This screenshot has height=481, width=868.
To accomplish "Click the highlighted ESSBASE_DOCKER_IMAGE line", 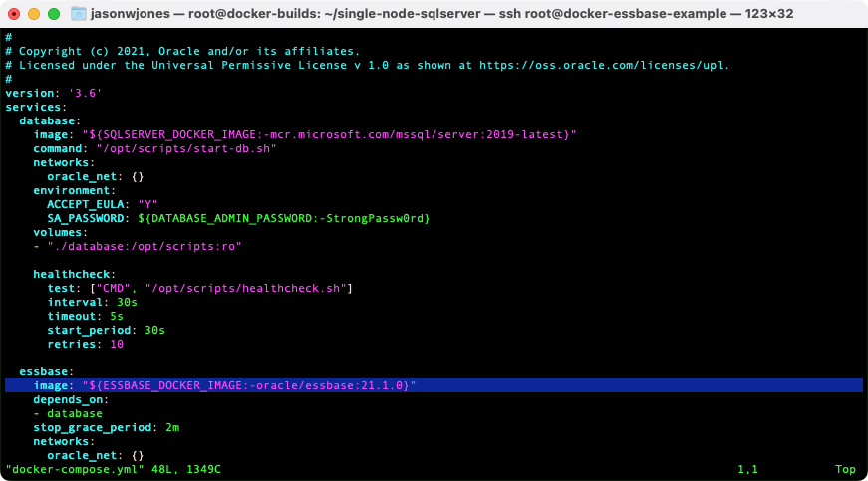I will (434, 386).
